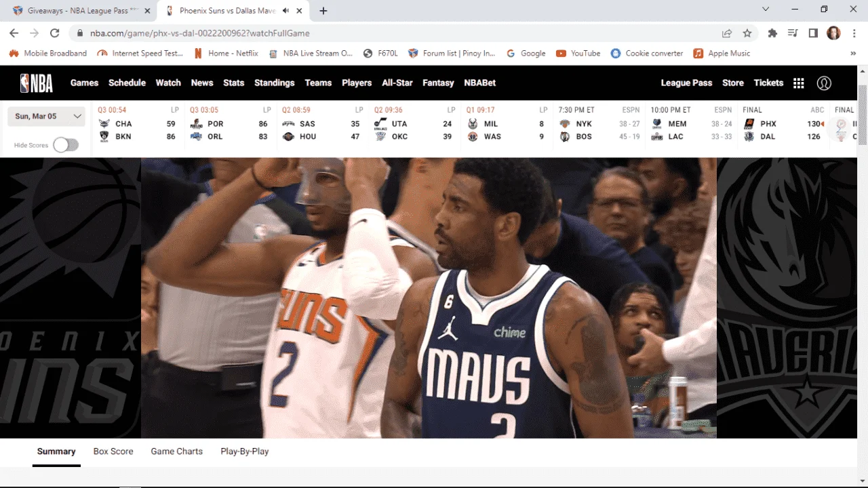Toggle the browser side panel icon
This screenshot has height=488, width=868.
pos(813,33)
